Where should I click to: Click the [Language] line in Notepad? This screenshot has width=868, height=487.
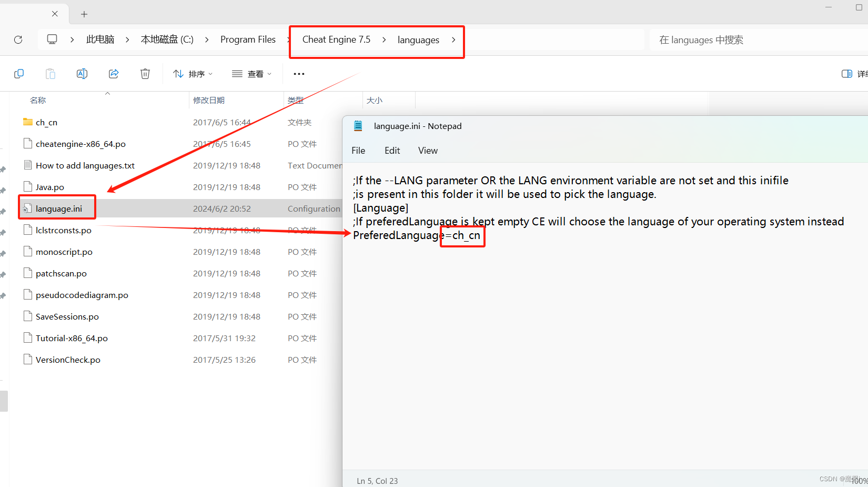pyautogui.click(x=381, y=208)
